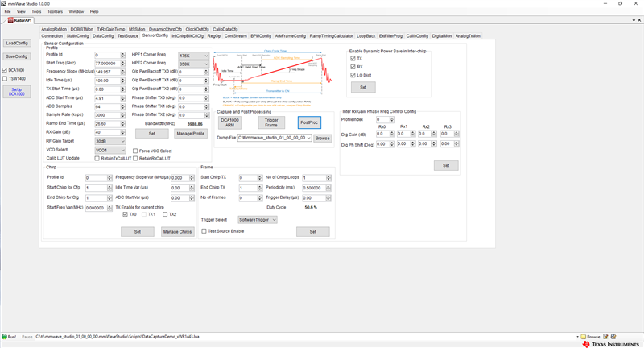
Task: Click the Manage Profile button
Action: pos(190,134)
